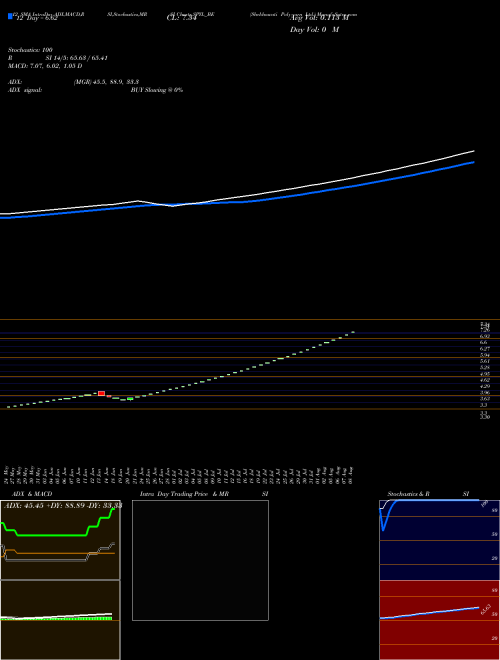Click the "ADX & MACD" panel title

tap(32, 494)
